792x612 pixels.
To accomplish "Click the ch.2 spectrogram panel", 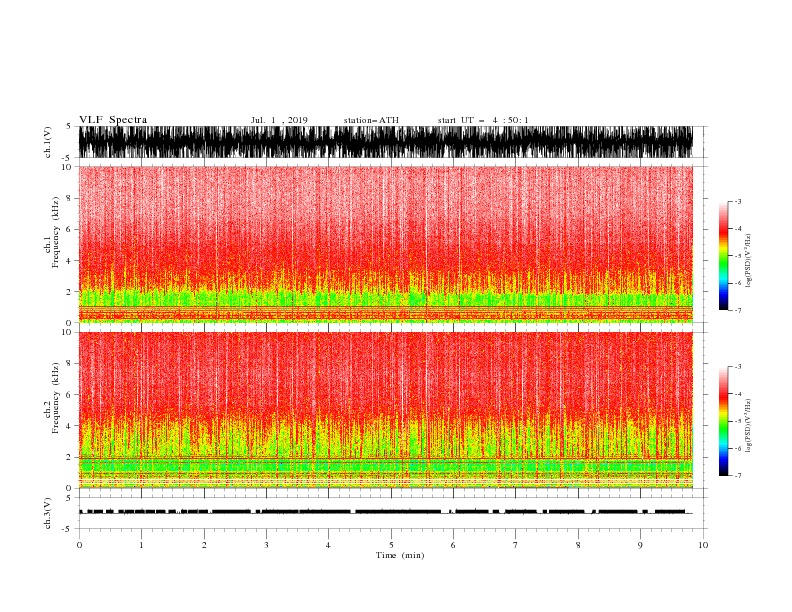I will pos(386,410).
